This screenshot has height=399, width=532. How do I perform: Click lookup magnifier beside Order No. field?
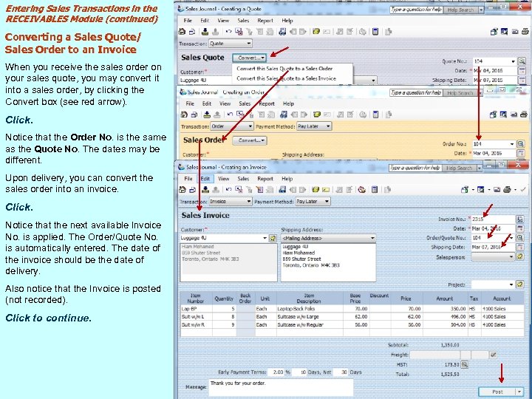520,144
